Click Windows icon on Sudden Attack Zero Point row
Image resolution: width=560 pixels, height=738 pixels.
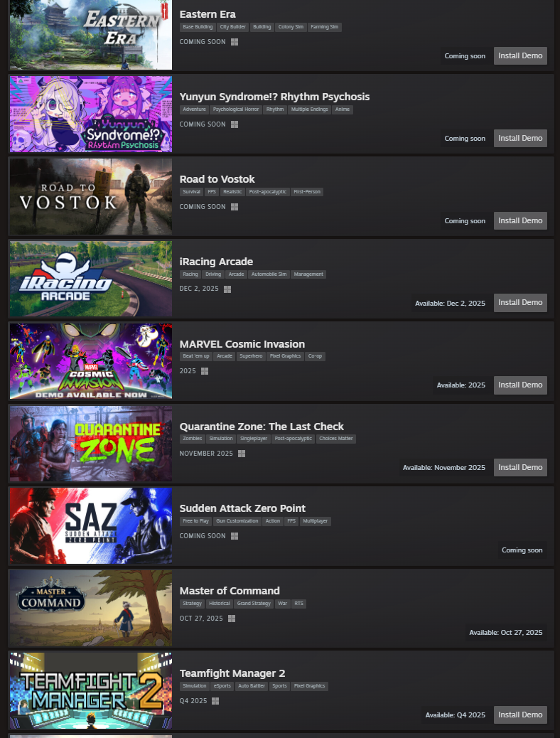coord(235,536)
